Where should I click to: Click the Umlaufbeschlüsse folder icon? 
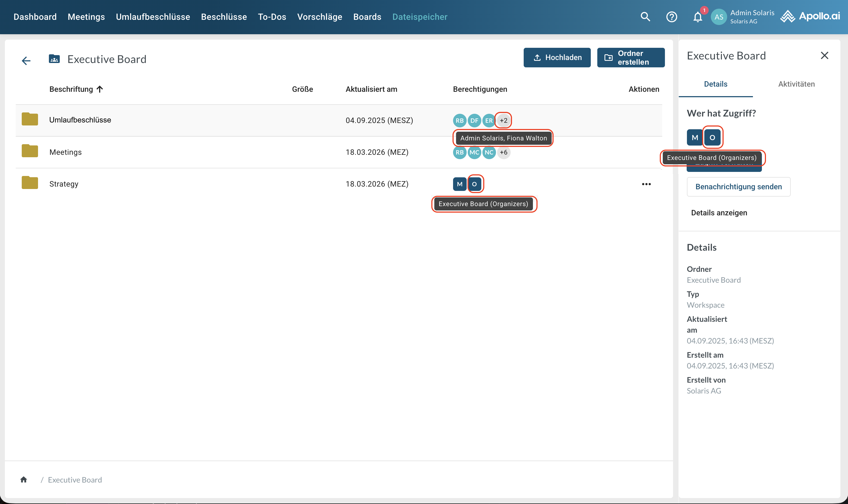(x=30, y=119)
